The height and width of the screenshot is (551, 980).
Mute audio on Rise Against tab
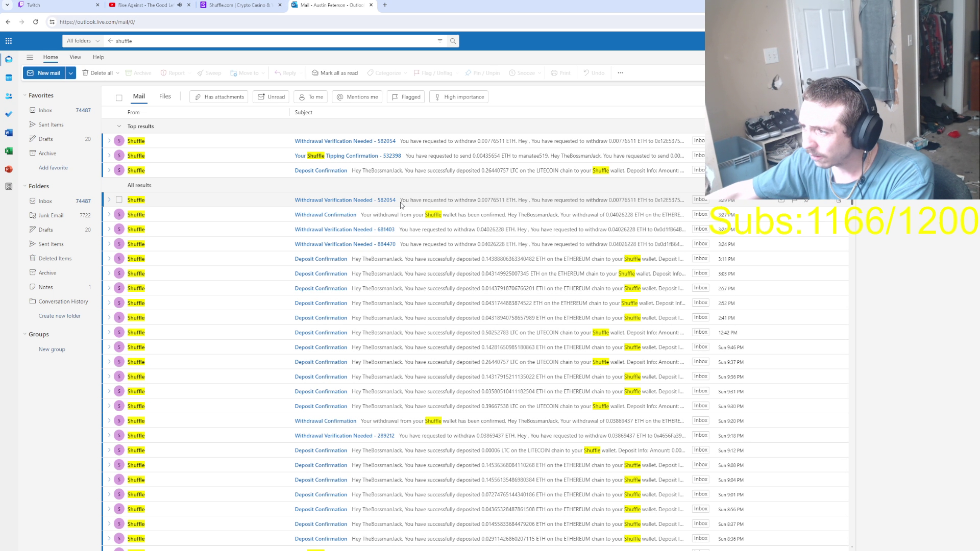click(180, 5)
